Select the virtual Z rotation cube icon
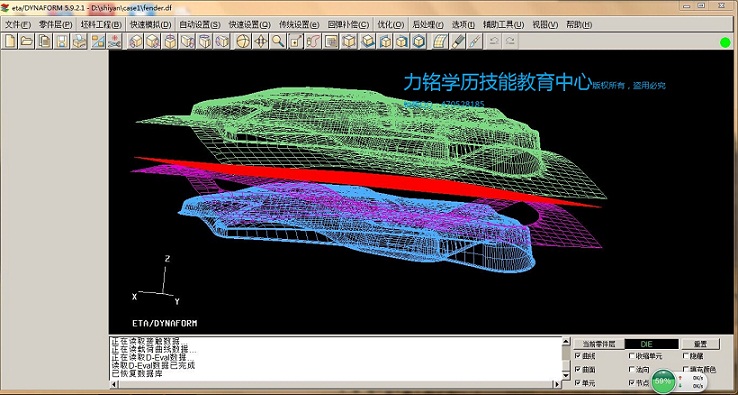 170,41
